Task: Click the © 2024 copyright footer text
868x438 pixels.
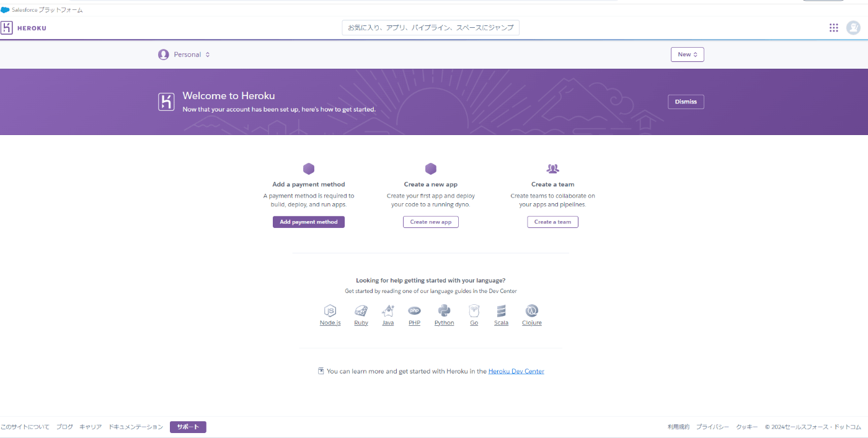Action: tap(813, 427)
